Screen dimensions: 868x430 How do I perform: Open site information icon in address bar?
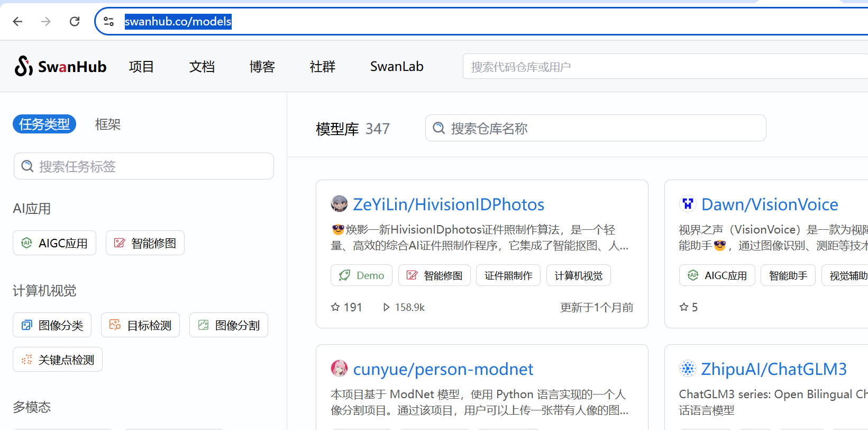click(109, 21)
